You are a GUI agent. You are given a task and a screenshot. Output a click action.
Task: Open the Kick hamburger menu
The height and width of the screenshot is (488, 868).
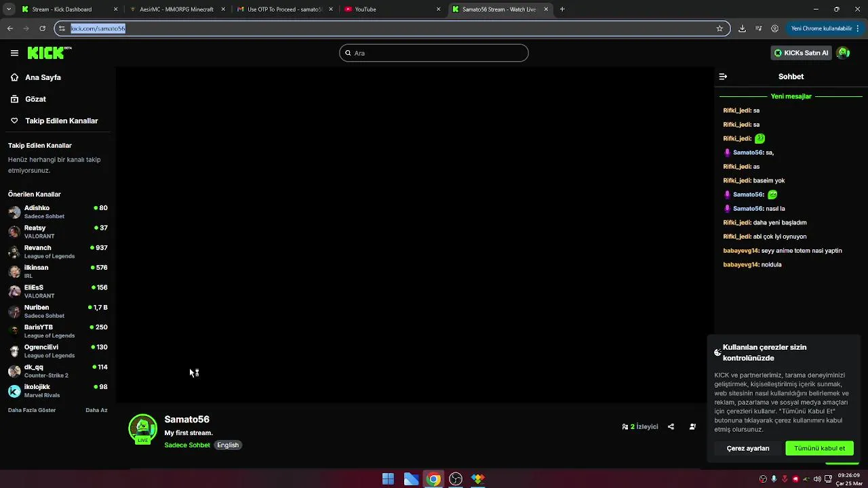tap(14, 53)
